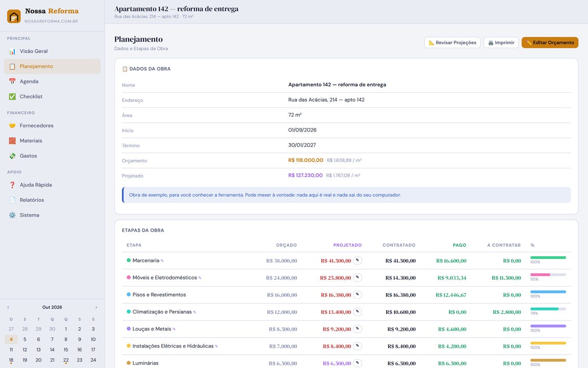The width and height of the screenshot is (588, 368).
Task: Click the Endereço value Rua das Acácias
Action: point(326,100)
